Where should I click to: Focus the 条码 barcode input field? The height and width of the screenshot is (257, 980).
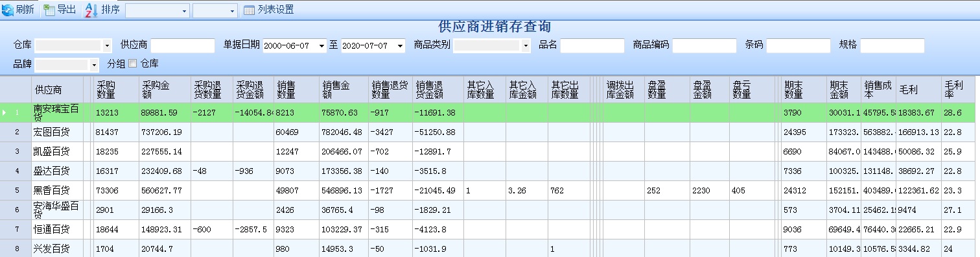(x=799, y=45)
